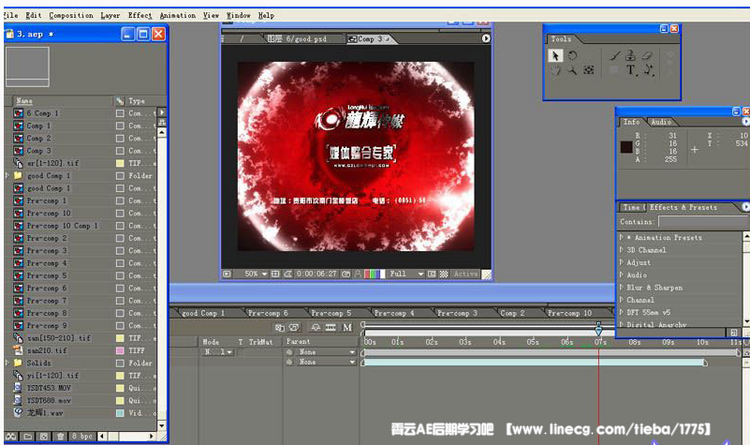
Task: Click the pink label of sam210.tif
Action: (x=120, y=351)
